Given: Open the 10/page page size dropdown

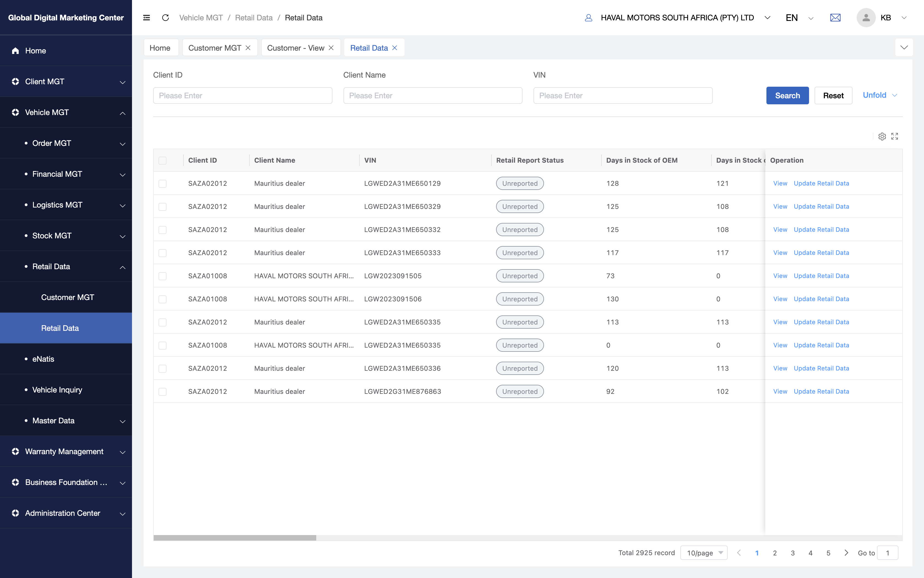Looking at the screenshot, I should click(704, 553).
